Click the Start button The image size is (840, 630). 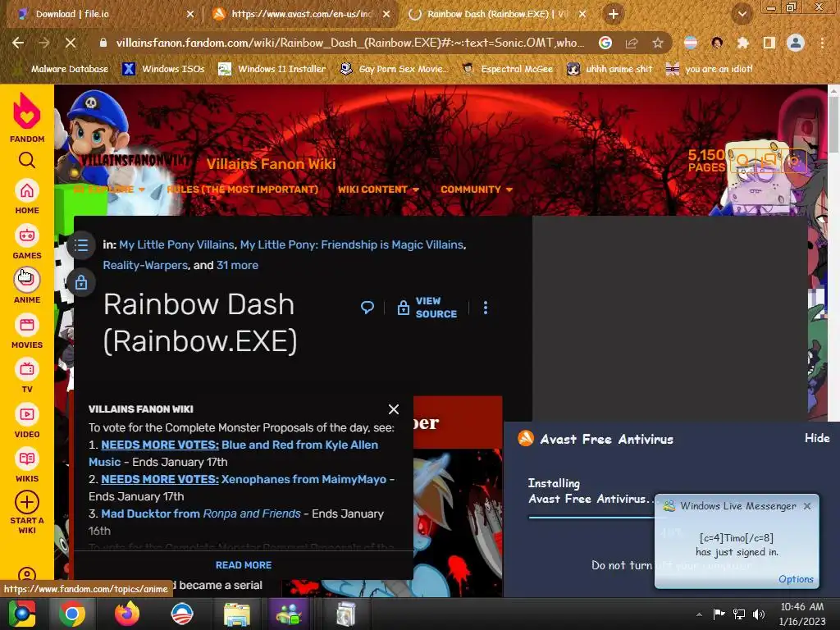(22, 614)
